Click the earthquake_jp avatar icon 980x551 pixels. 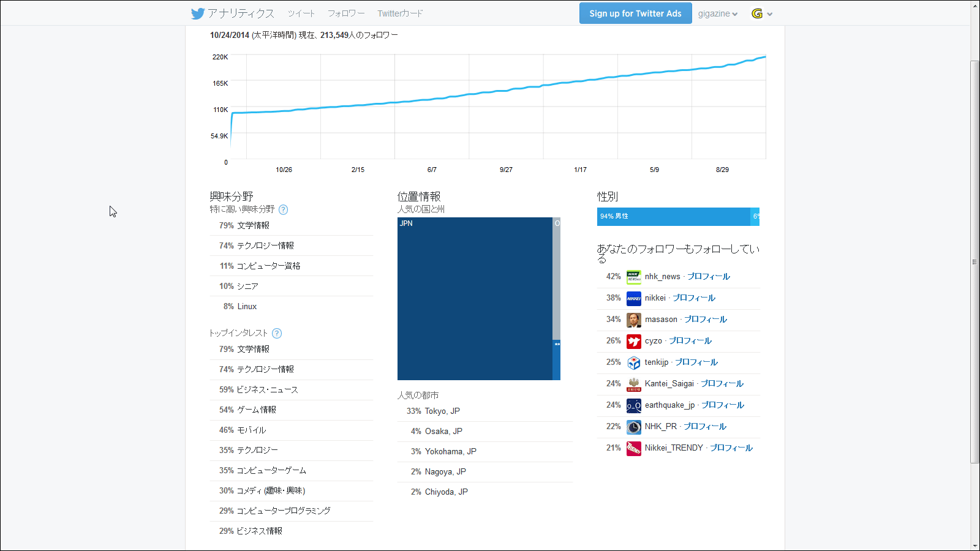pos(633,405)
